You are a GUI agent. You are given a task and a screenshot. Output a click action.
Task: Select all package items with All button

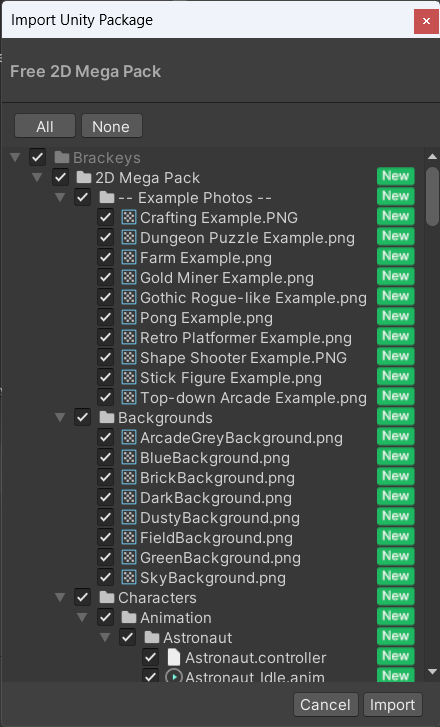point(45,126)
